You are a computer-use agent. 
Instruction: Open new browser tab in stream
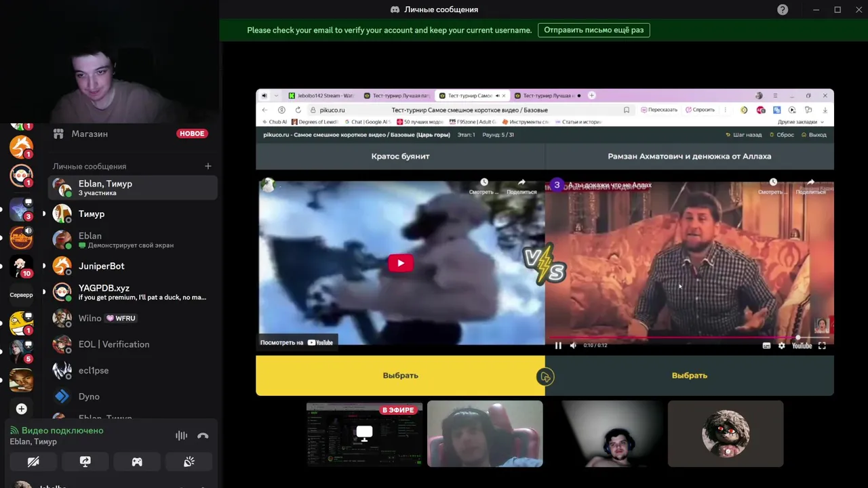(x=591, y=96)
